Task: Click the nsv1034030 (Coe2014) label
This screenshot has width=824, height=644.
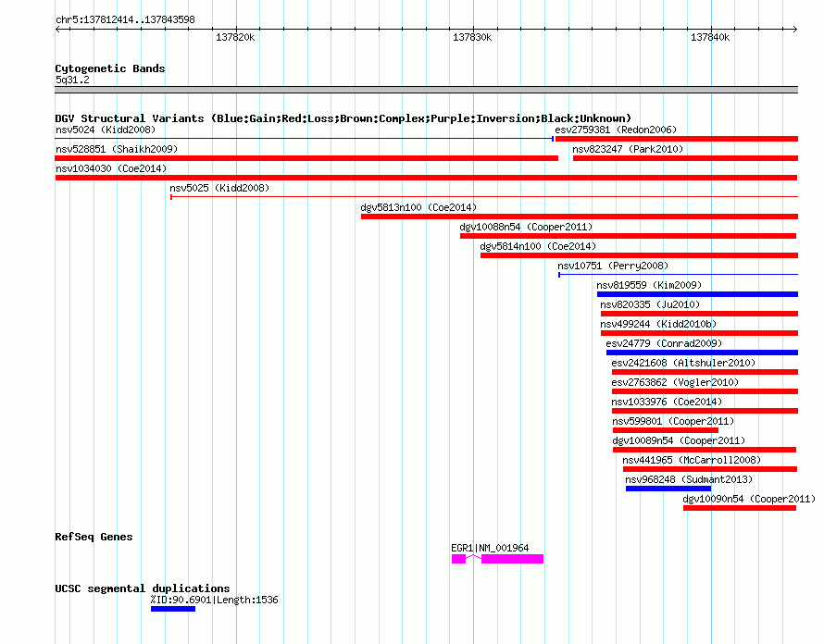Action: [111, 168]
